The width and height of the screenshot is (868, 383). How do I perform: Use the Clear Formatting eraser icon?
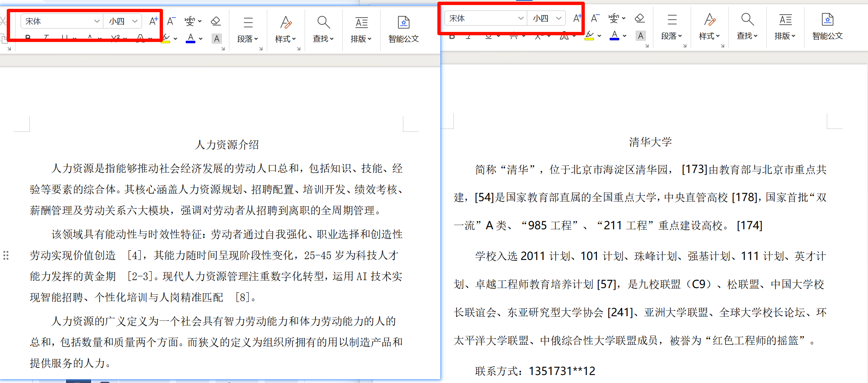pyautogui.click(x=216, y=21)
